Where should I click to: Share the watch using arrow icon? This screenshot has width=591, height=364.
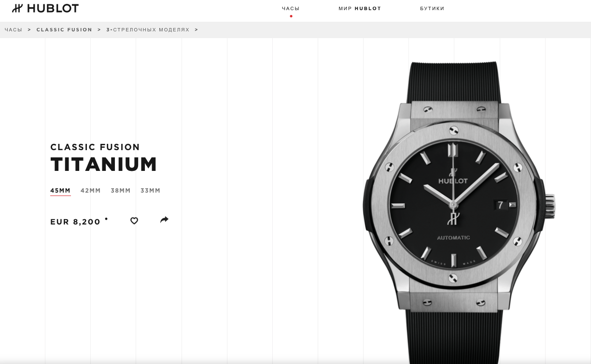click(x=164, y=220)
